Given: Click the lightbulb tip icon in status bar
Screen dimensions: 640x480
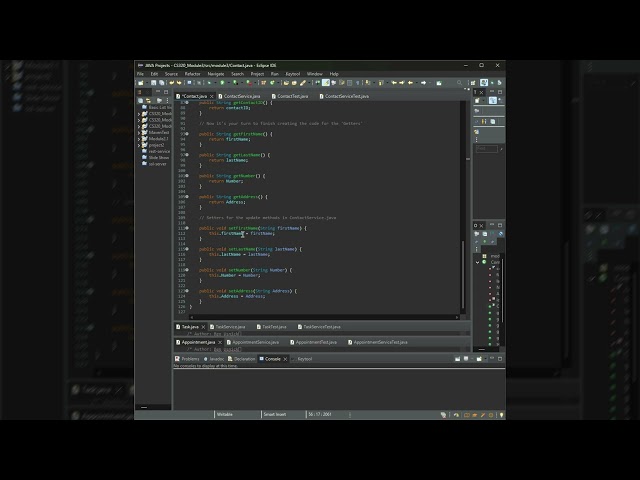Looking at the screenshot, I should tap(501, 415).
